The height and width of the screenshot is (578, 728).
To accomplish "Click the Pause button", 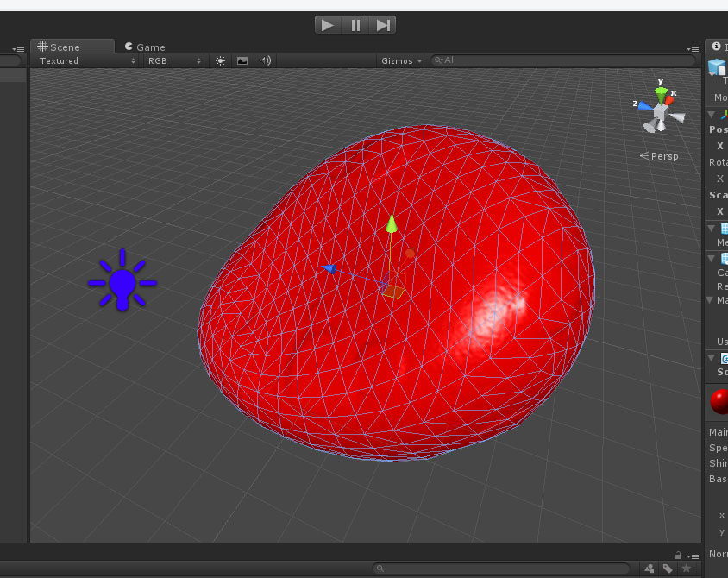I will [x=355, y=25].
